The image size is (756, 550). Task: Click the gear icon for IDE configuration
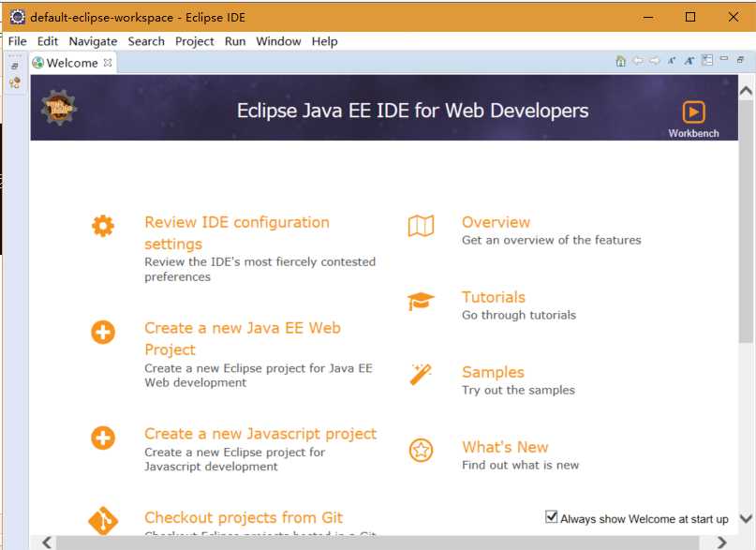(x=103, y=226)
